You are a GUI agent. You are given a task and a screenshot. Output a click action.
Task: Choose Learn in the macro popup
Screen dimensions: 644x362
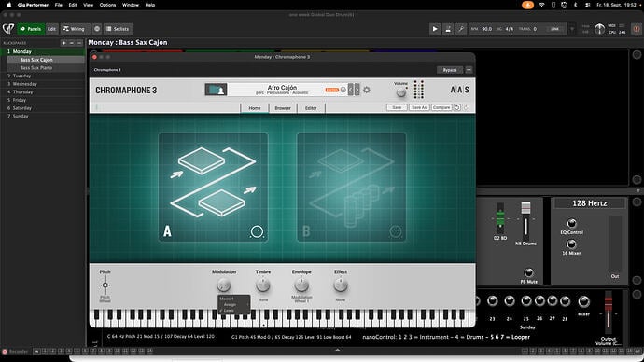(232, 311)
